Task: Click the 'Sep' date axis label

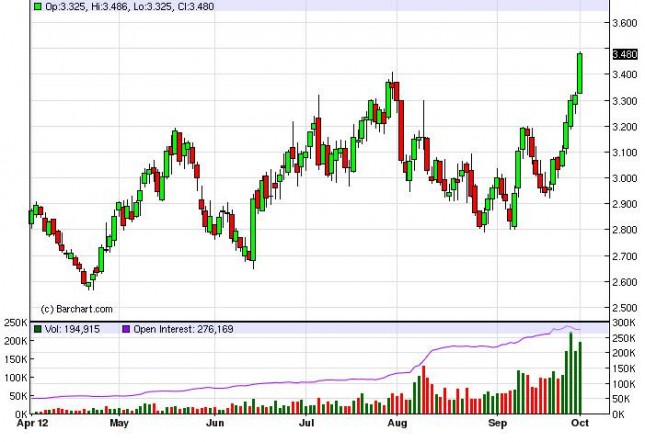Action: point(498,423)
